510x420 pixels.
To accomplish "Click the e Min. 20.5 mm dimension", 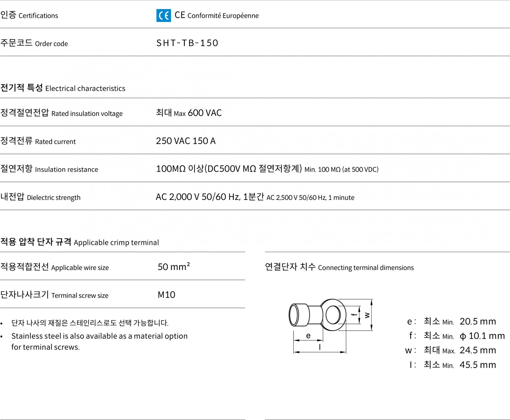I will coord(452,322).
